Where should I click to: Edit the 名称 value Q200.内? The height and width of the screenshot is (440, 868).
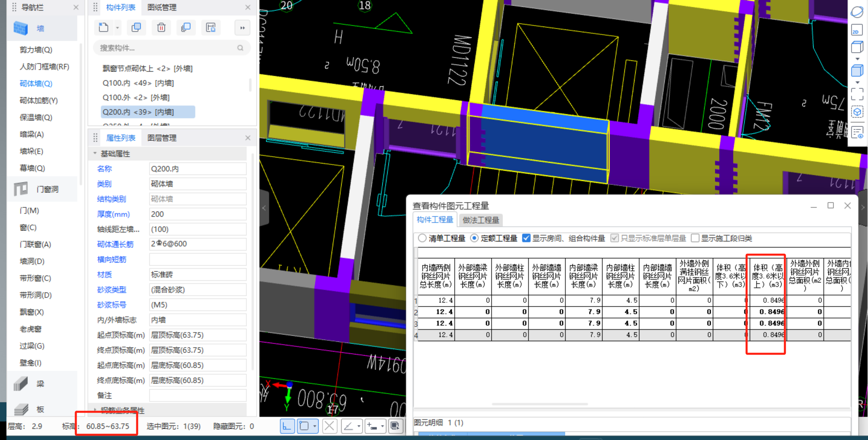[198, 169]
